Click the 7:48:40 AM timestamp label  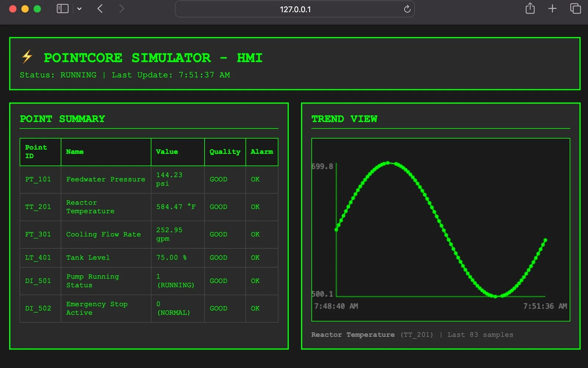(x=336, y=306)
